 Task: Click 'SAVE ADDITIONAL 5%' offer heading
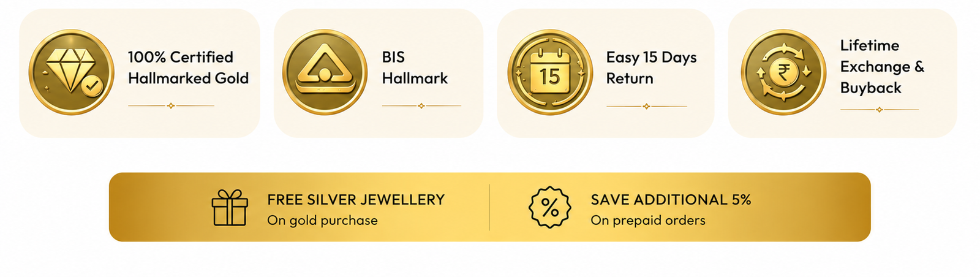click(671, 200)
